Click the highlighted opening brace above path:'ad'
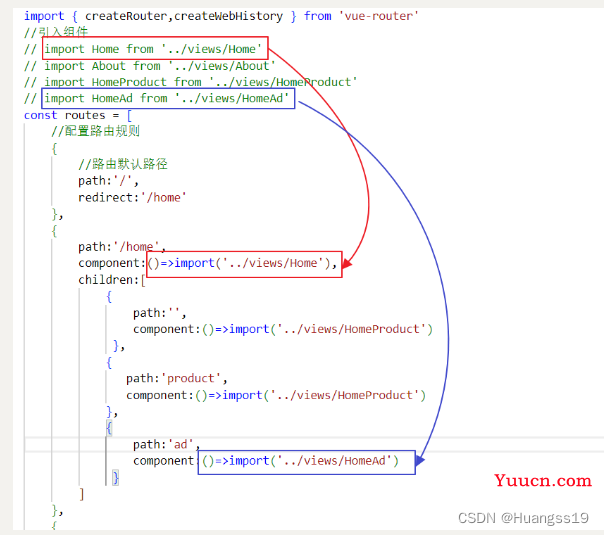The image size is (604, 535). (x=109, y=428)
